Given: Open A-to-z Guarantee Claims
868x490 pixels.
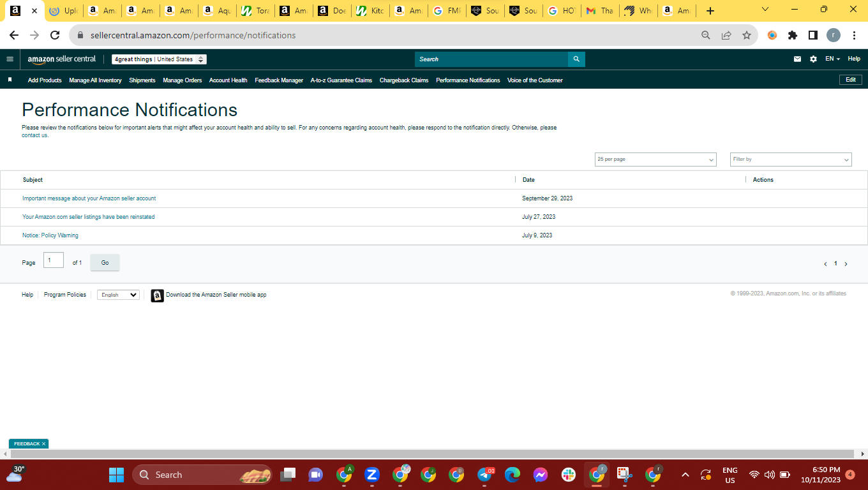Looking at the screenshot, I should click(341, 80).
